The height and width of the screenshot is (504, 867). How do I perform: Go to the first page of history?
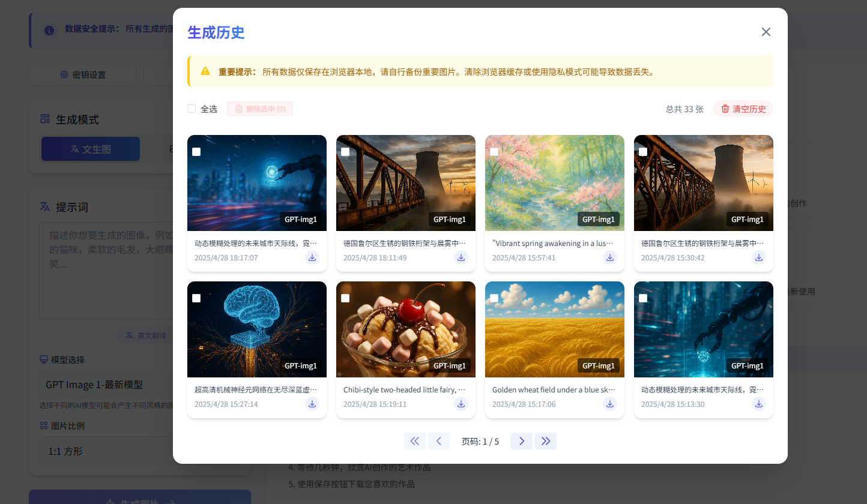[415, 441]
